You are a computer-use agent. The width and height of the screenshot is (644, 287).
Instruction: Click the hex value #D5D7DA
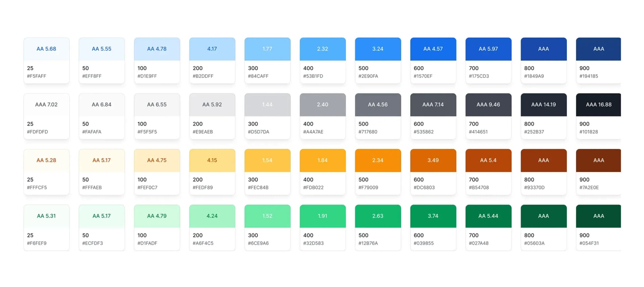pos(259,132)
